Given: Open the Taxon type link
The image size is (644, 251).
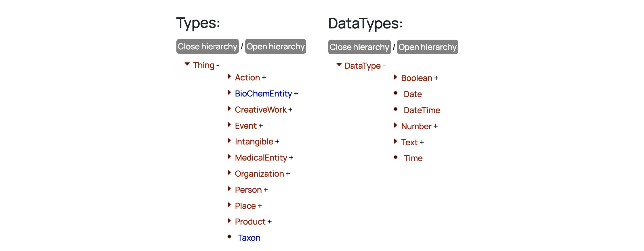Looking at the screenshot, I should coord(249,238).
